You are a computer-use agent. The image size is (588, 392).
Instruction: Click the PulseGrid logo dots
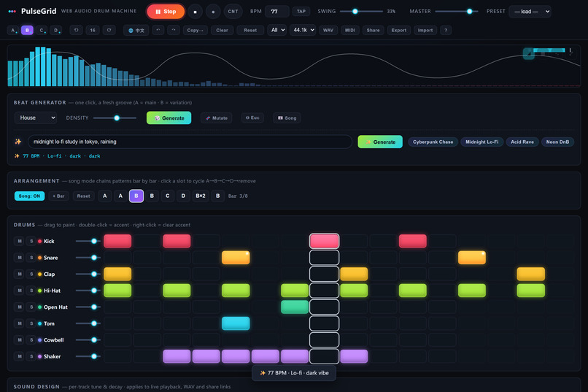tap(12, 11)
